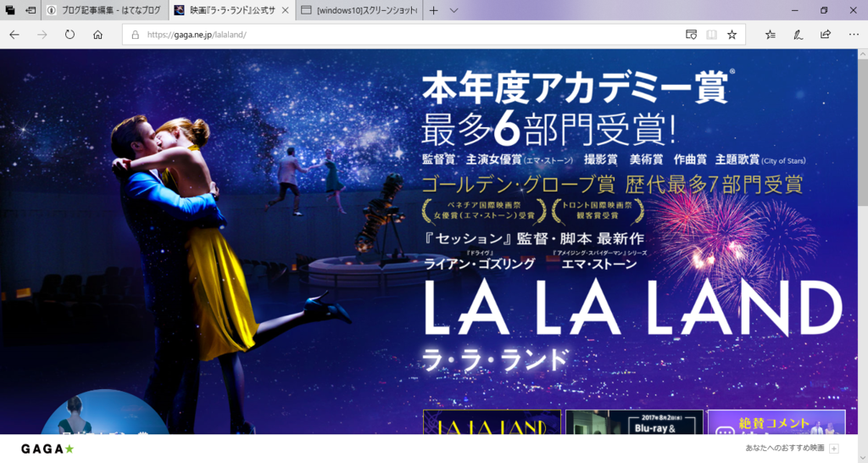Click the ライアン・ゴズリング name

pos(480,264)
